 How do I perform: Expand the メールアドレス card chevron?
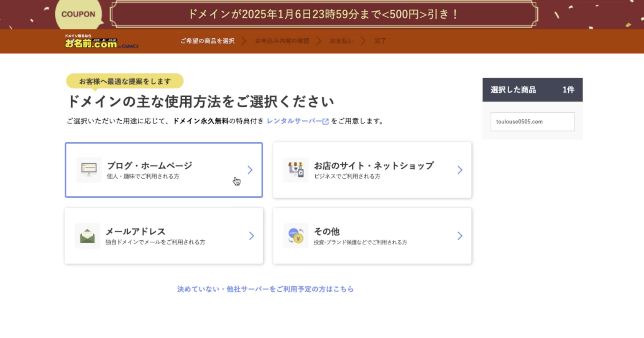pyautogui.click(x=252, y=236)
